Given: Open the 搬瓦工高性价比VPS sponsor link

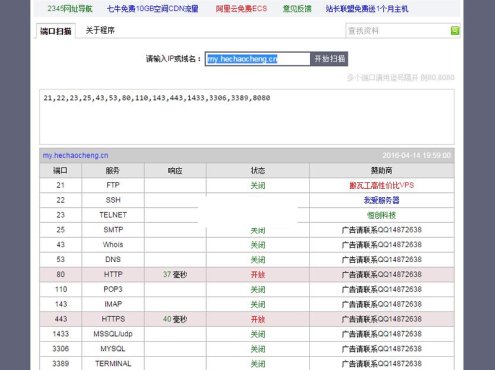Looking at the screenshot, I should (x=382, y=185).
